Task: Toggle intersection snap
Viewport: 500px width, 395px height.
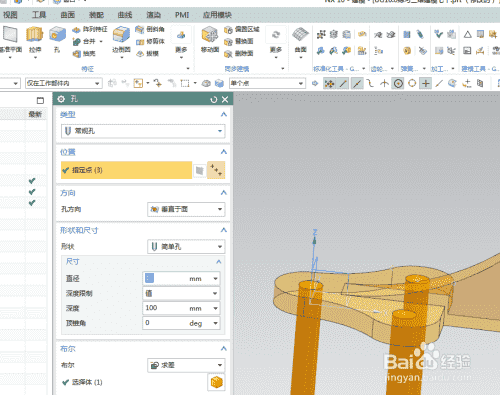Action: tap(384, 83)
